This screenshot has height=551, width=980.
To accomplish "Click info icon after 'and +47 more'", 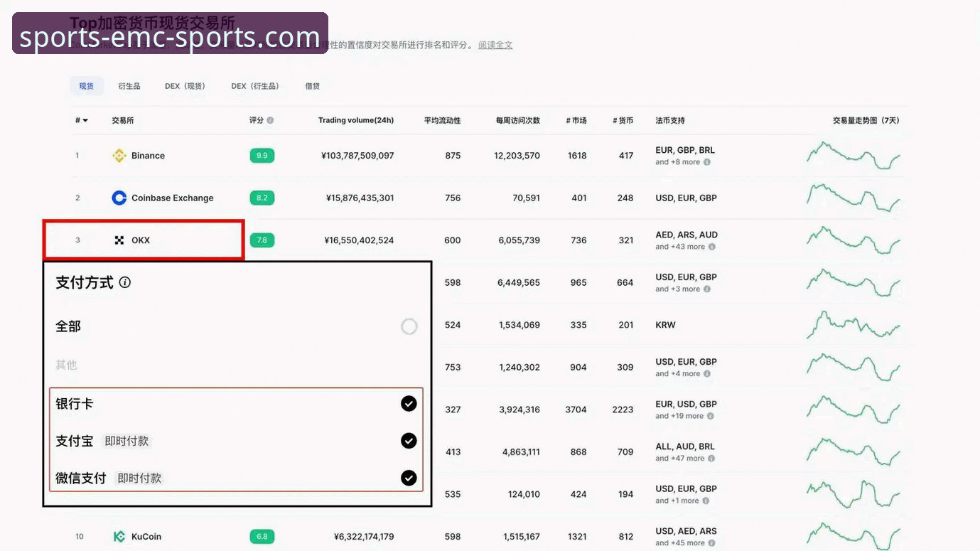I will 711,459.
